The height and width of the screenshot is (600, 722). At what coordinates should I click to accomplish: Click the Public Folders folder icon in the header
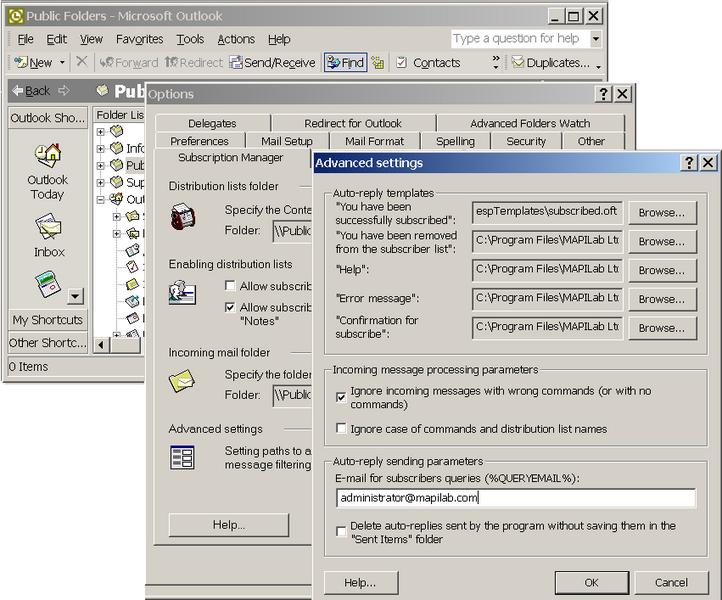click(x=103, y=90)
